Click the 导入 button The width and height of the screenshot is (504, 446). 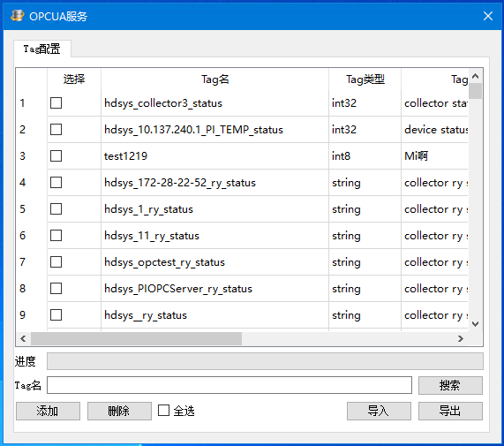[x=379, y=411]
